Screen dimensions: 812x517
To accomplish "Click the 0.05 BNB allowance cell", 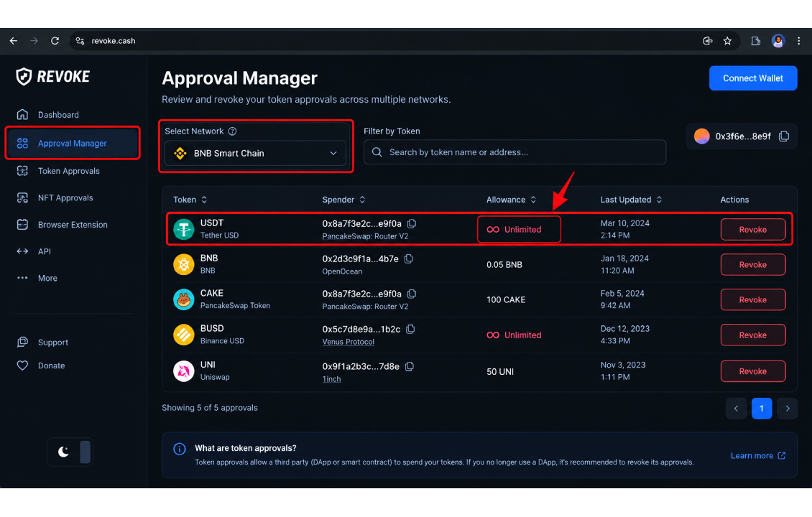I will [x=504, y=264].
